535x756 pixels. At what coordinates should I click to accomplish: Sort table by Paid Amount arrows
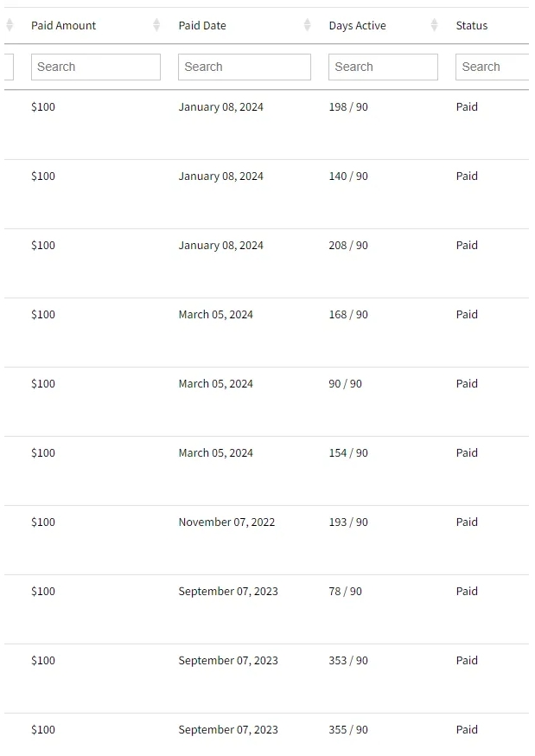156,25
